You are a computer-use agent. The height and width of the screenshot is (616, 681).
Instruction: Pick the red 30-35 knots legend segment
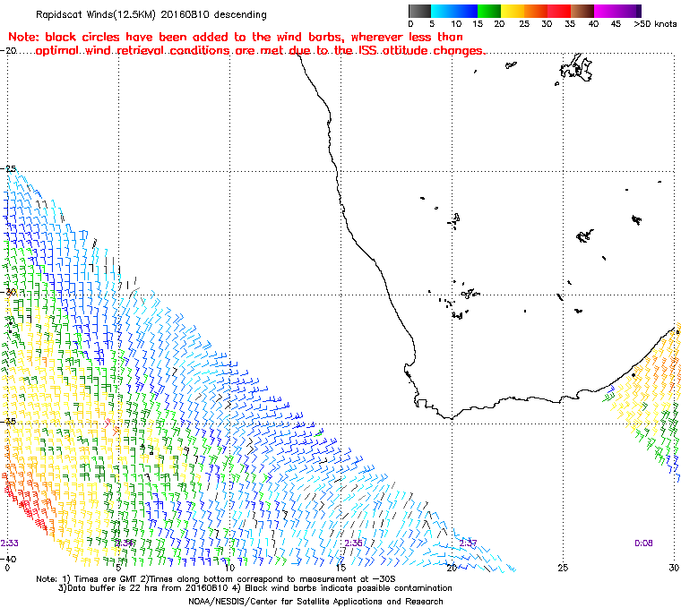pyautogui.click(x=559, y=11)
